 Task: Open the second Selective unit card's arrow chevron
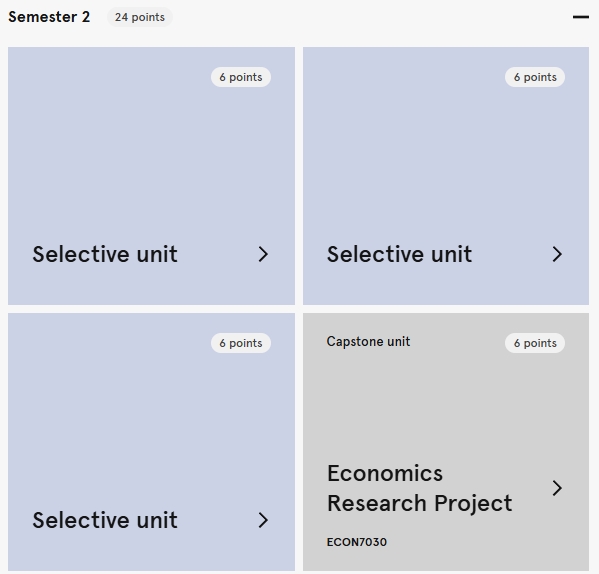(557, 254)
